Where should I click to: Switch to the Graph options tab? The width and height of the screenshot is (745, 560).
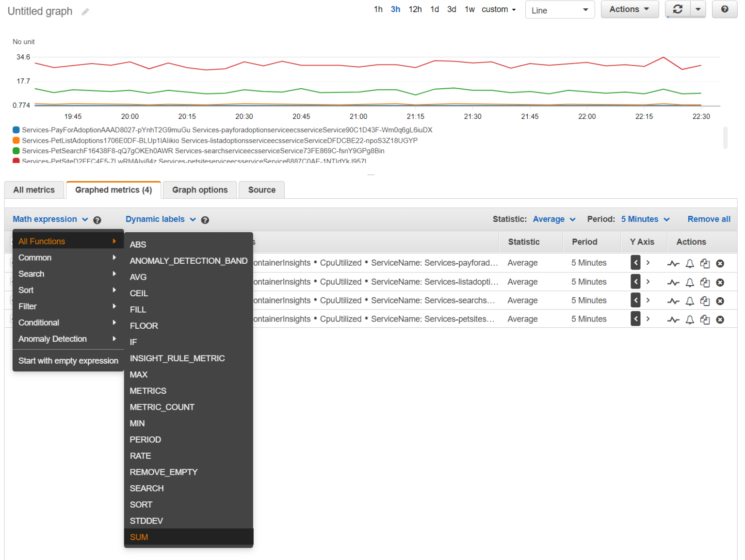[x=200, y=190]
